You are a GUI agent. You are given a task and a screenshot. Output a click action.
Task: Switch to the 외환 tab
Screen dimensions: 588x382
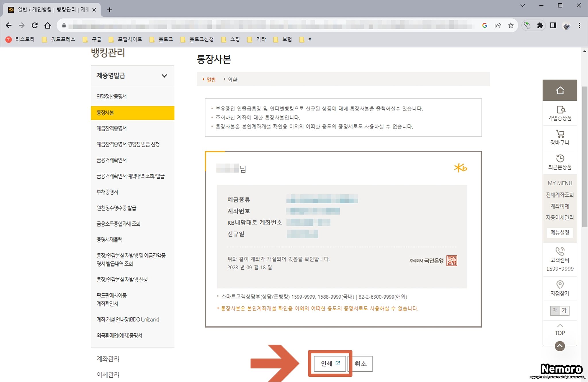click(232, 80)
